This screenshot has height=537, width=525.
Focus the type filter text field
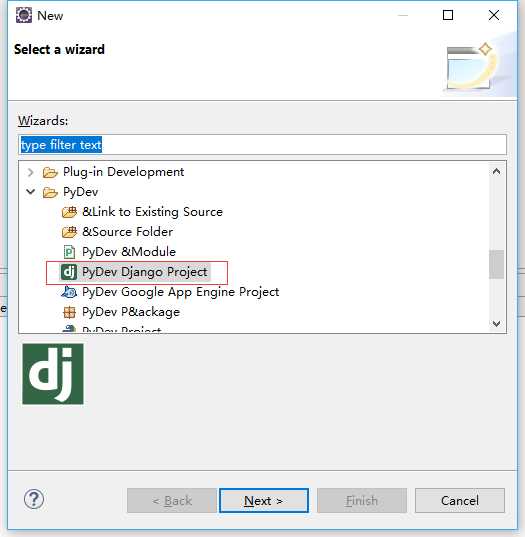point(262,145)
